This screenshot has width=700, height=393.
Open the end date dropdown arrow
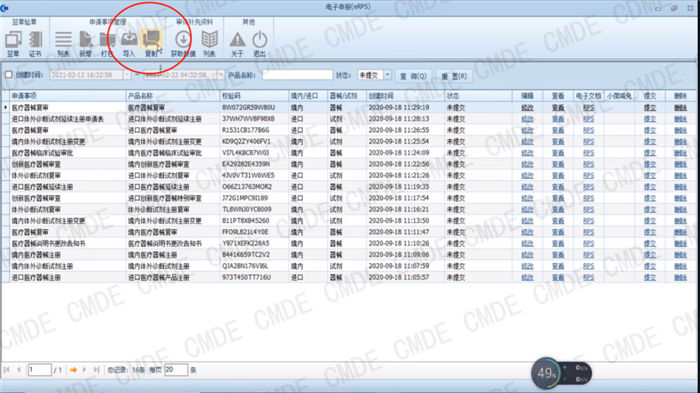click(x=220, y=75)
